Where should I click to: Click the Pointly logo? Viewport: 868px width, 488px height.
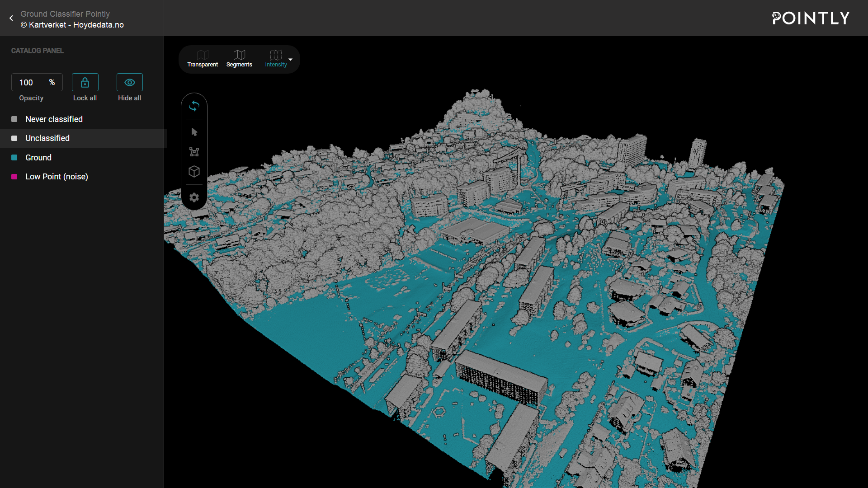click(810, 18)
